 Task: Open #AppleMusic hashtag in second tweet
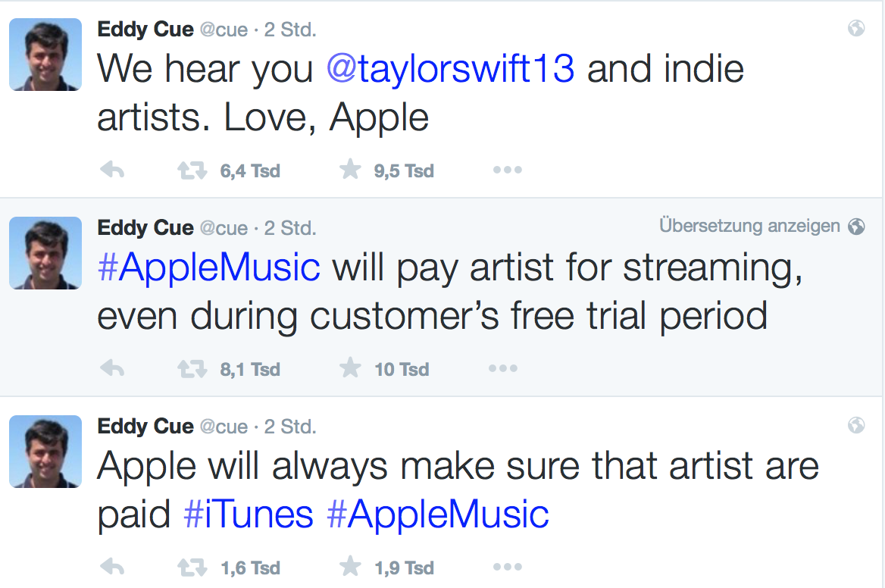pos(209,267)
